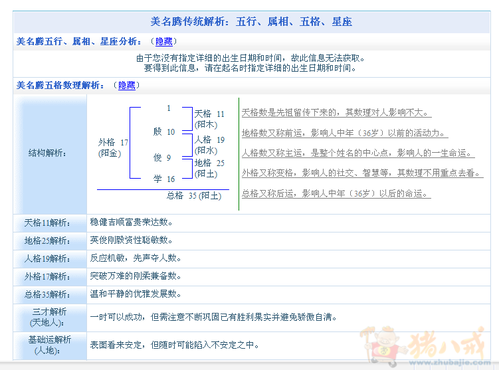Screen dimensions: 499x370
Task: Select the 外格17解析 row label
Action: (47, 277)
